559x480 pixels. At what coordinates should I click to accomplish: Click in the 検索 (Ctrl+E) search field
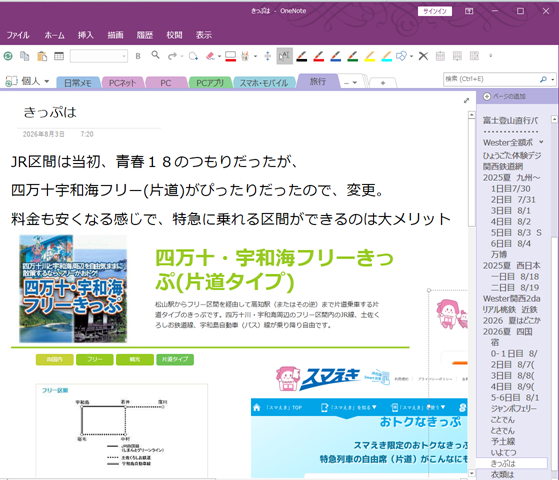(491, 79)
